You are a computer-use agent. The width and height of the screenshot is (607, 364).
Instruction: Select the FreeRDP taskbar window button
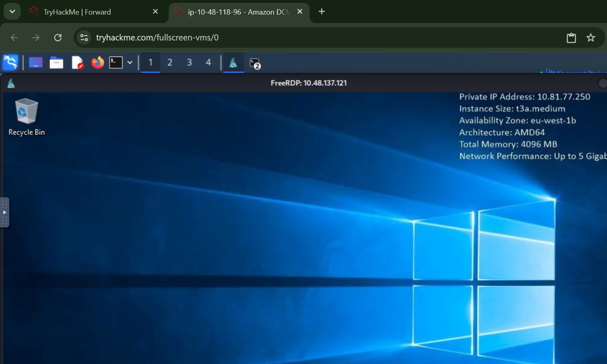tap(233, 63)
